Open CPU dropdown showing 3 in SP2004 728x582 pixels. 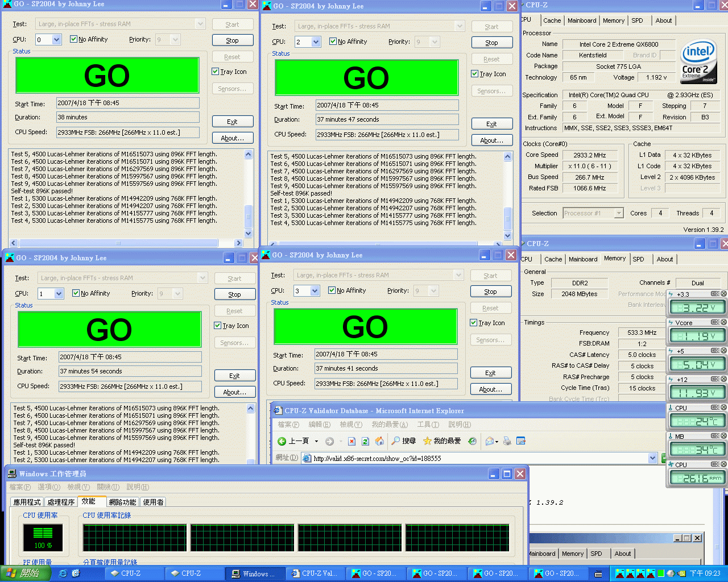(x=315, y=291)
